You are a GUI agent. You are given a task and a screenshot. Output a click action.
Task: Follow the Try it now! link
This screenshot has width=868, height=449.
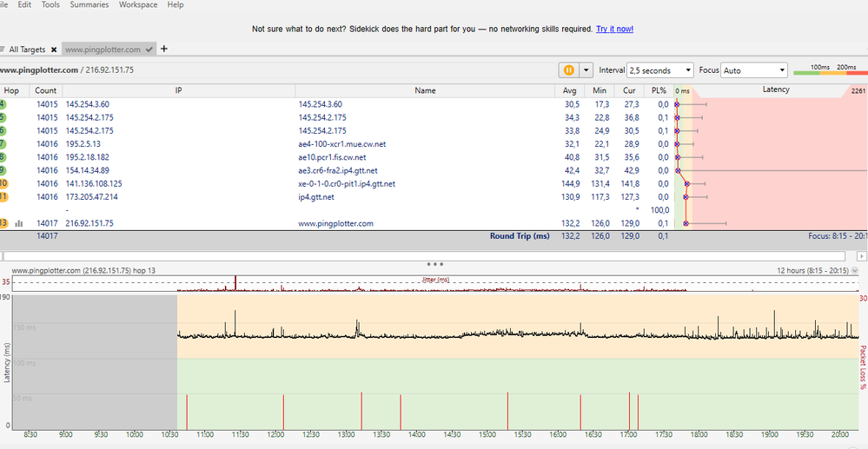point(614,29)
